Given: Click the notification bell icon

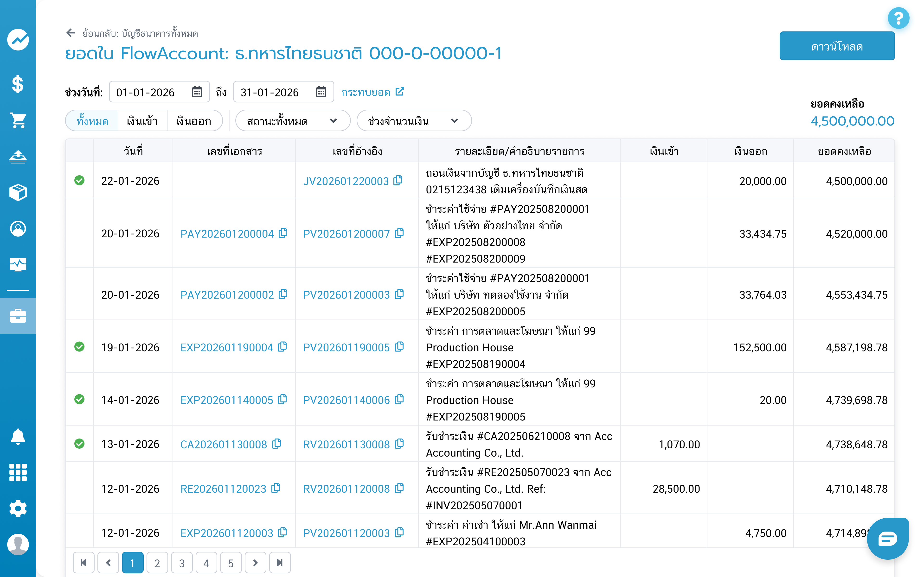Looking at the screenshot, I should (18, 437).
